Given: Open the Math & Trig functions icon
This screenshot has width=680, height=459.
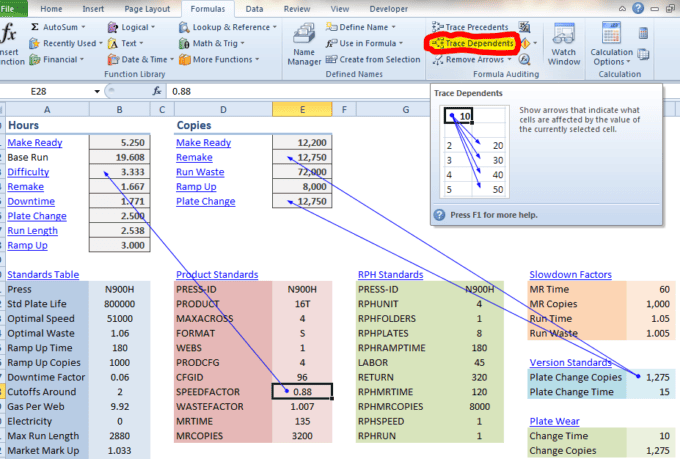Looking at the screenshot, I should coord(184,43).
